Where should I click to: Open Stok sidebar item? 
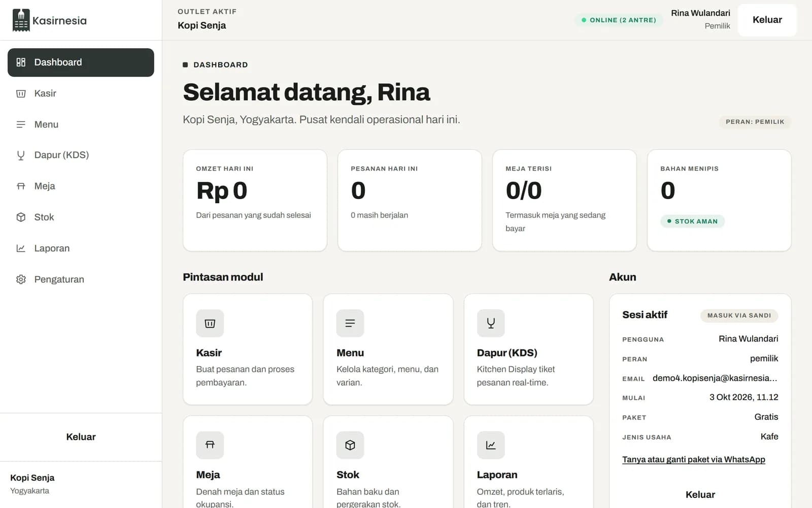(81, 217)
